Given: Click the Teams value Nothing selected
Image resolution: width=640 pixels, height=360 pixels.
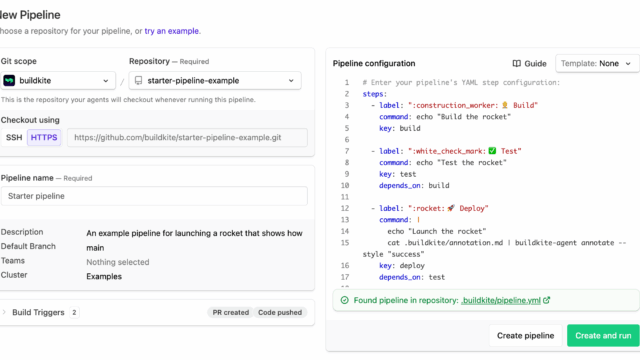Looking at the screenshot, I should pos(118,262).
